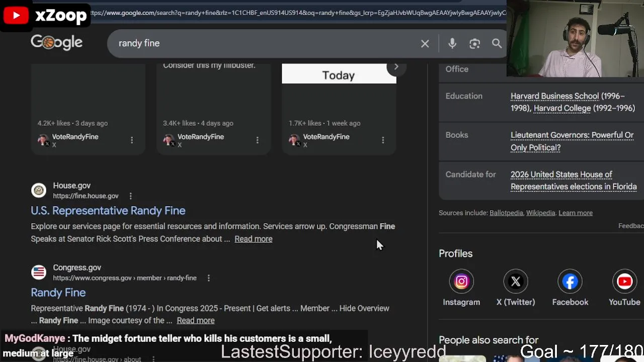Click the Congress.gov flag favicon
The height and width of the screenshot is (362, 644).
pos(39,272)
